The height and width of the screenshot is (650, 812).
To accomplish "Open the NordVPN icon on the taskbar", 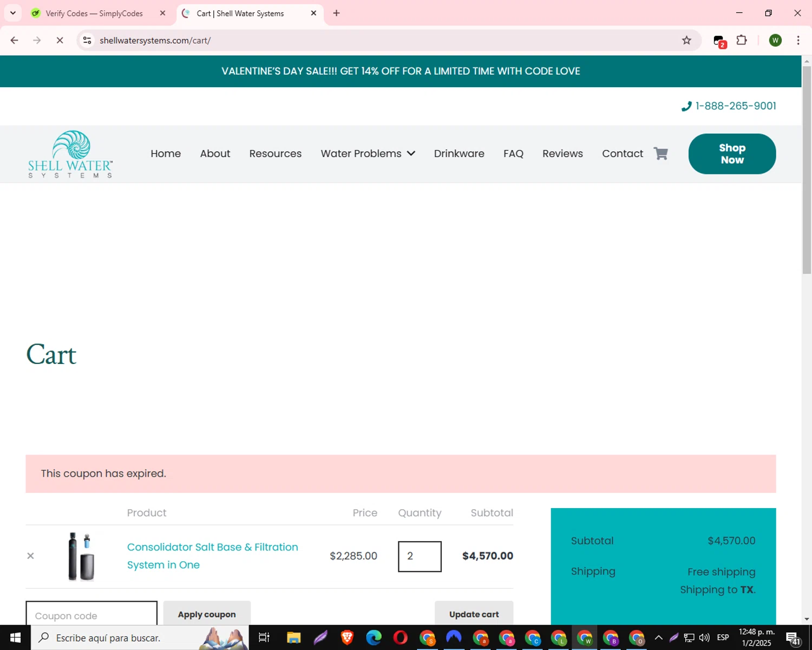I will [x=454, y=638].
